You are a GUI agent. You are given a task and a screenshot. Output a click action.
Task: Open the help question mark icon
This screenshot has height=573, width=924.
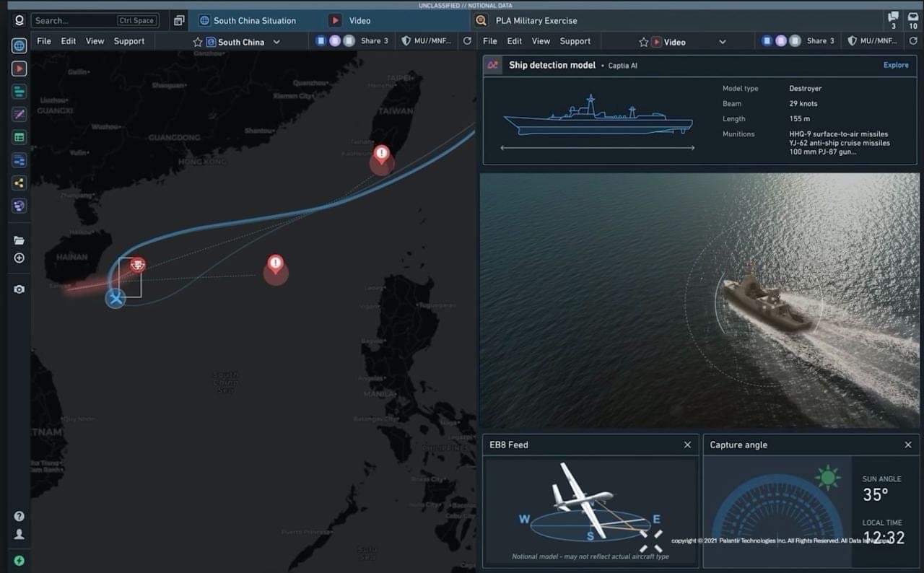click(x=19, y=516)
